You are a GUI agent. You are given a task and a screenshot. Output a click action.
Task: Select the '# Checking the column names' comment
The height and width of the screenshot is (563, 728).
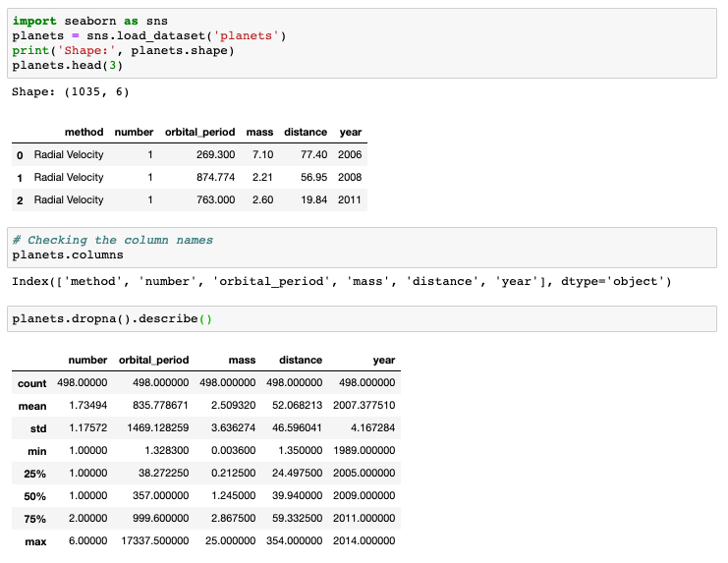point(113,240)
